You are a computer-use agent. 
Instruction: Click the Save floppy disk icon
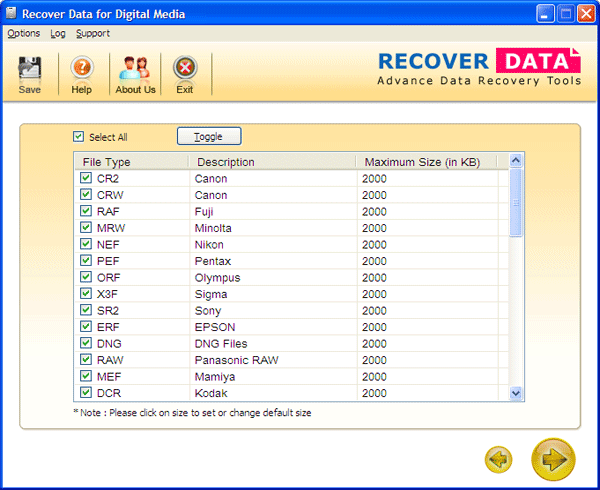point(30,69)
